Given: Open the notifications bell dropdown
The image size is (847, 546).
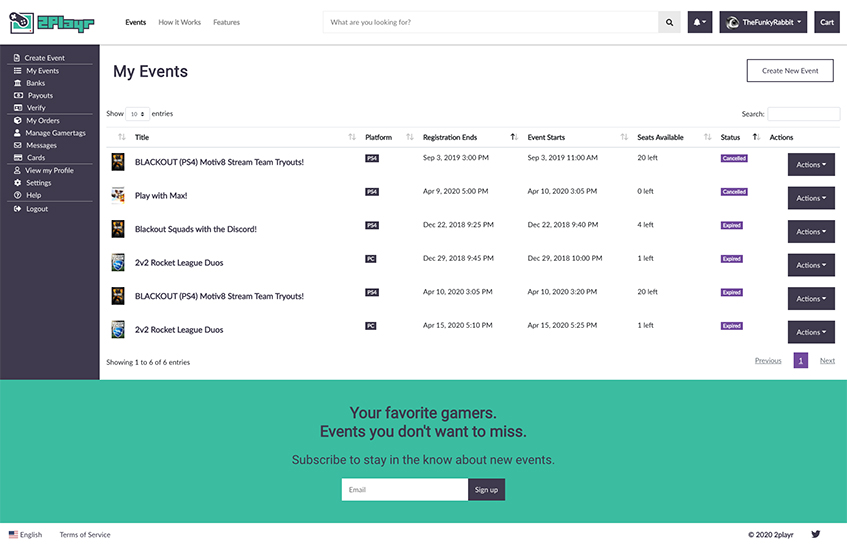Looking at the screenshot, I should coord(699,22).
